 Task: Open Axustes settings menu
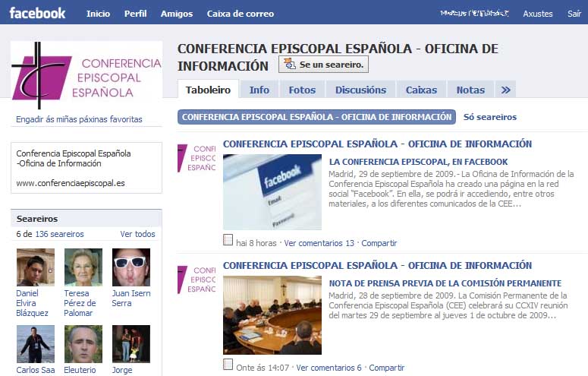click(x=538, y=14)
